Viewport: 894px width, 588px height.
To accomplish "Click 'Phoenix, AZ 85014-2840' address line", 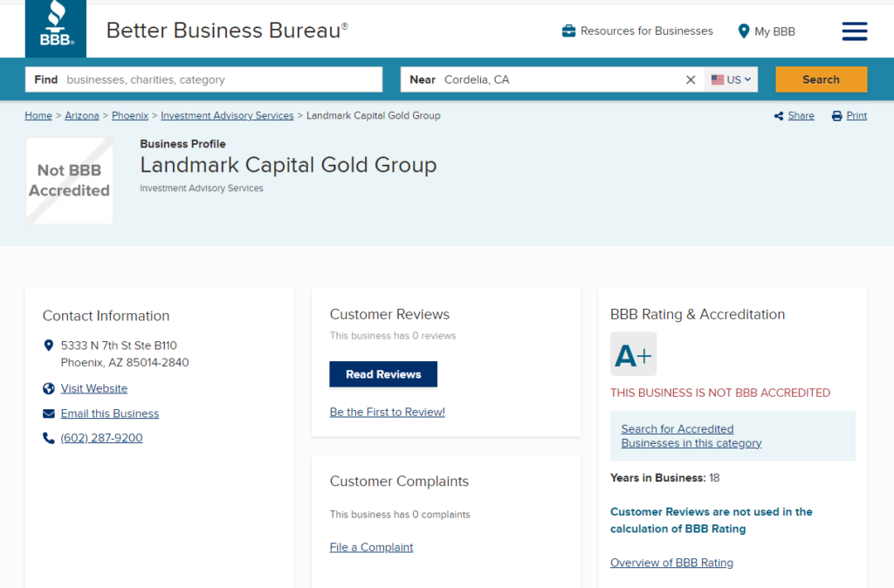I will [x=125, y=362].
